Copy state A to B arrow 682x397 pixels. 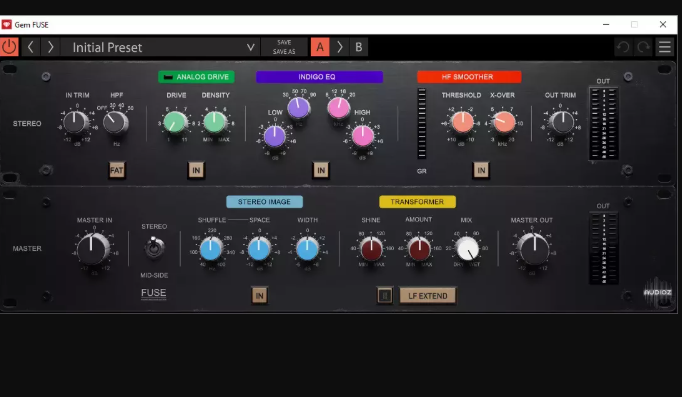pos(340,47)
